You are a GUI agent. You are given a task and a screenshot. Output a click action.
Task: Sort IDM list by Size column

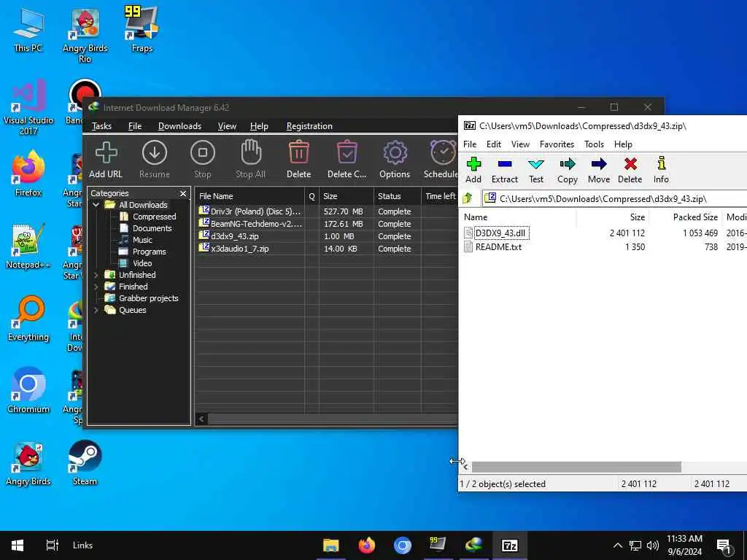347,195
